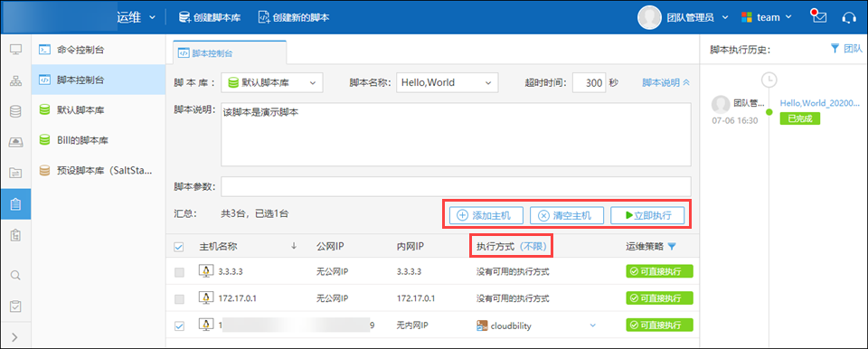Click the user avatar in the top bar
Viewport: 868px width, 349px height.
pos(649,17)
